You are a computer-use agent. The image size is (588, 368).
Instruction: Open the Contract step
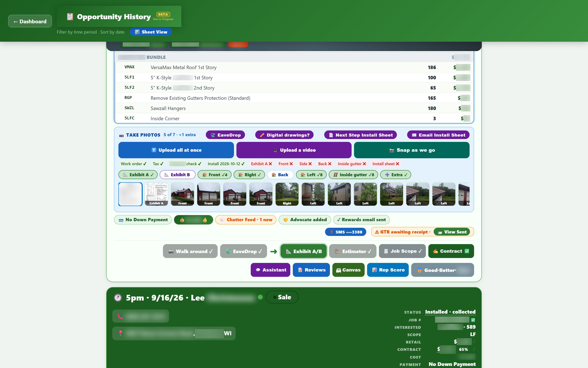point(451,251)
